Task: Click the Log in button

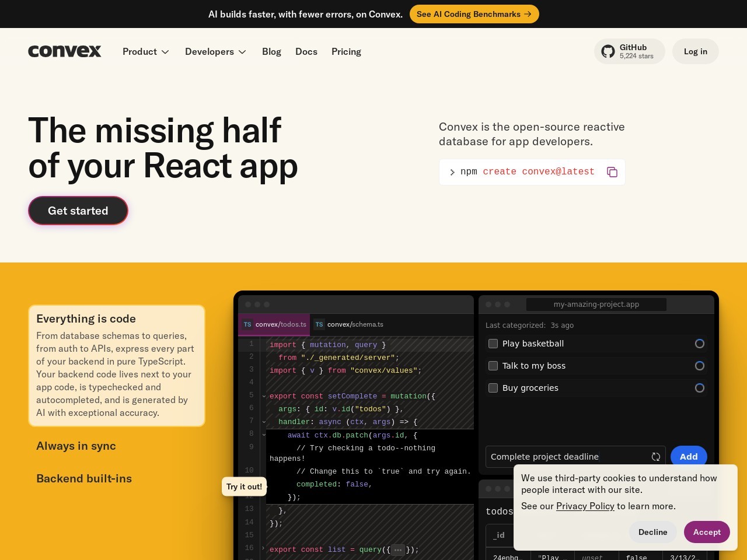Action: tap(696, 51)
